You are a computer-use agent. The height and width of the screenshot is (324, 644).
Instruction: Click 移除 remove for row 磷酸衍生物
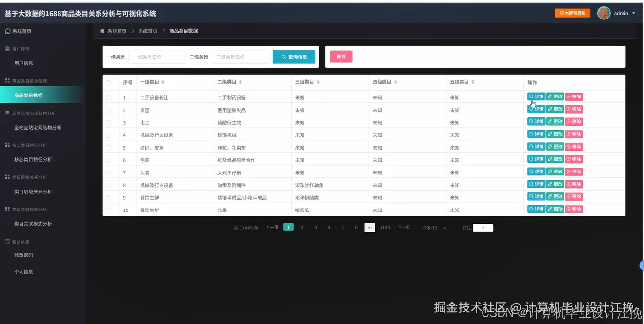click(x=574, y=121)
